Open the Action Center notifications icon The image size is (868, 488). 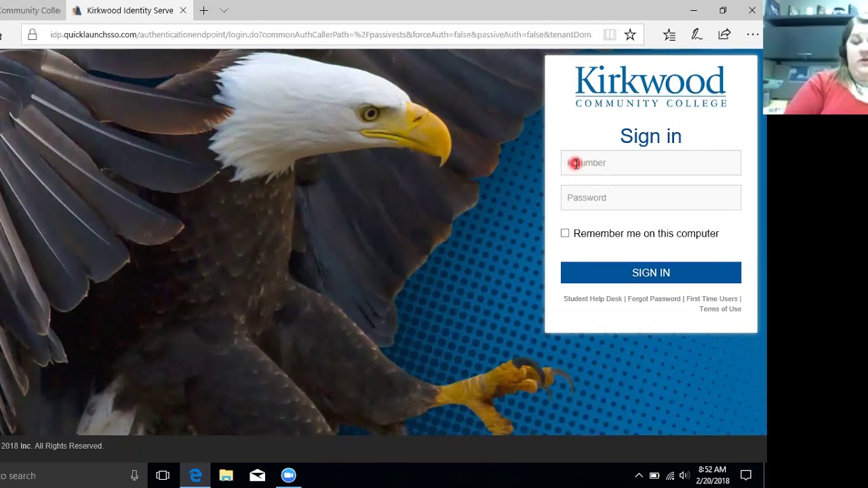[746, 476]
